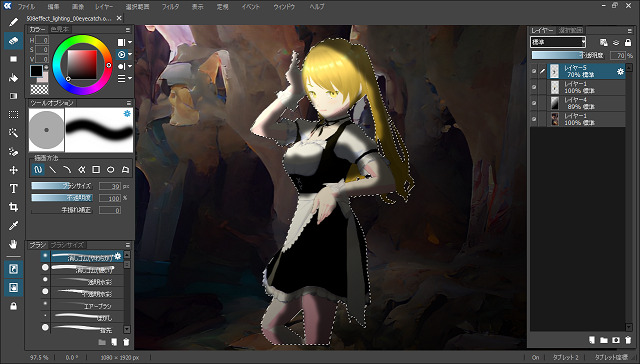Click the brush size value field
This screenshot has width=640, height=364.
coord(109,186)
